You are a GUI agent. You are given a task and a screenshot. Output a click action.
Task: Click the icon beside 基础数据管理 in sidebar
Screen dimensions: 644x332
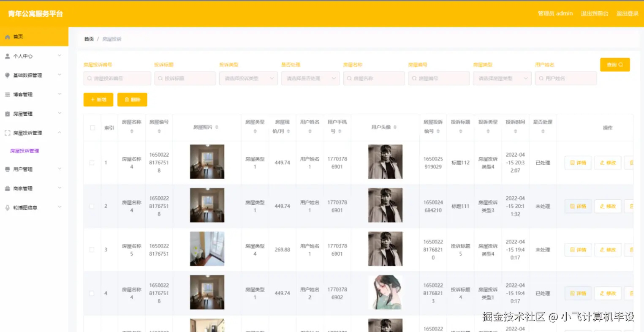point(7,75)
